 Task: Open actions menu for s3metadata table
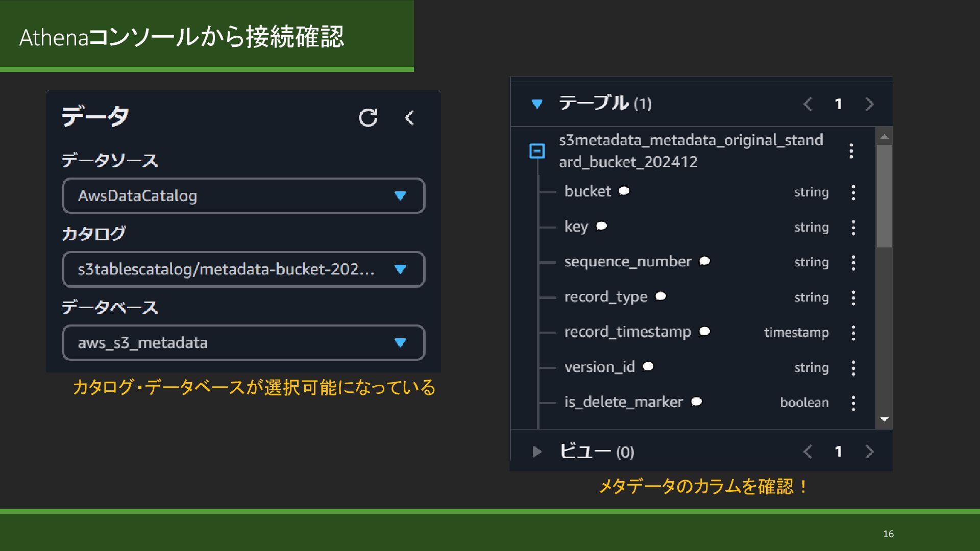coord(851,151)
